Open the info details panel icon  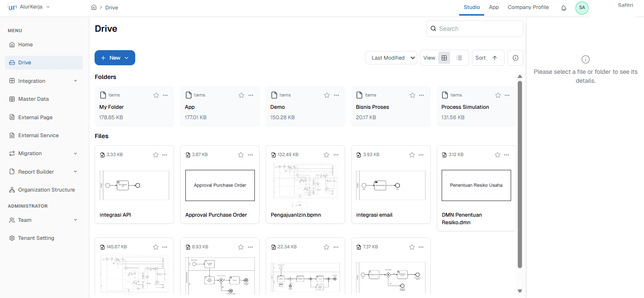point(515,58)
